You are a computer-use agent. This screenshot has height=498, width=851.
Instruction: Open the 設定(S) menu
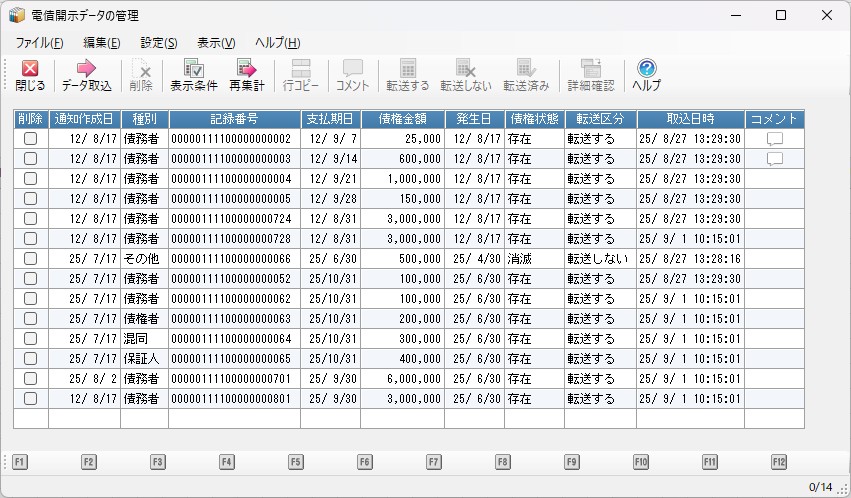(x=159, y=43)
